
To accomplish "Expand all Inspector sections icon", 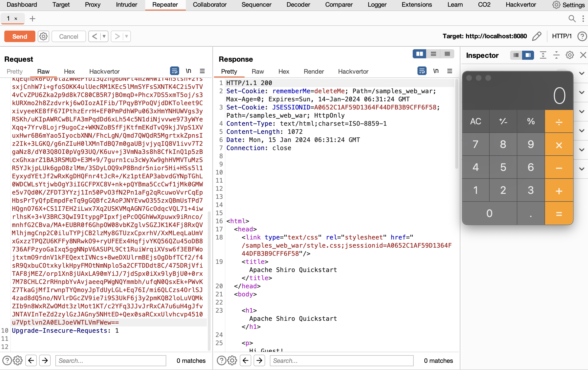I will pos(543,55).
